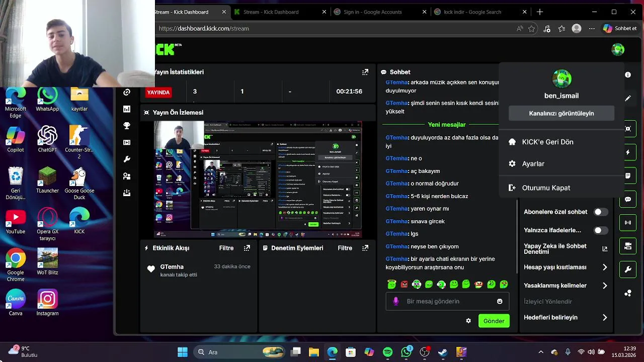Click Sohbet et Copilot button
This screenshot has height=362, width=644.
tap(620, 29)
